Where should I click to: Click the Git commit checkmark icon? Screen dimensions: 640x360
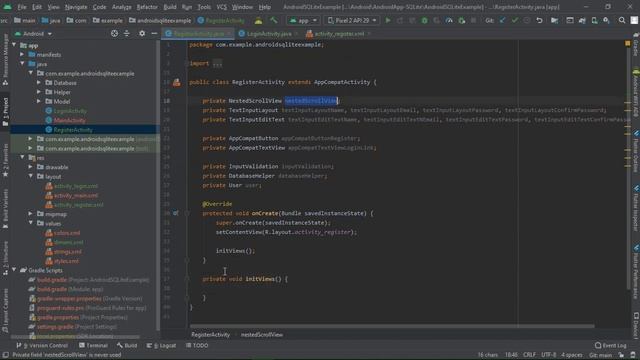pyautogui.click(x=515, y=20)
